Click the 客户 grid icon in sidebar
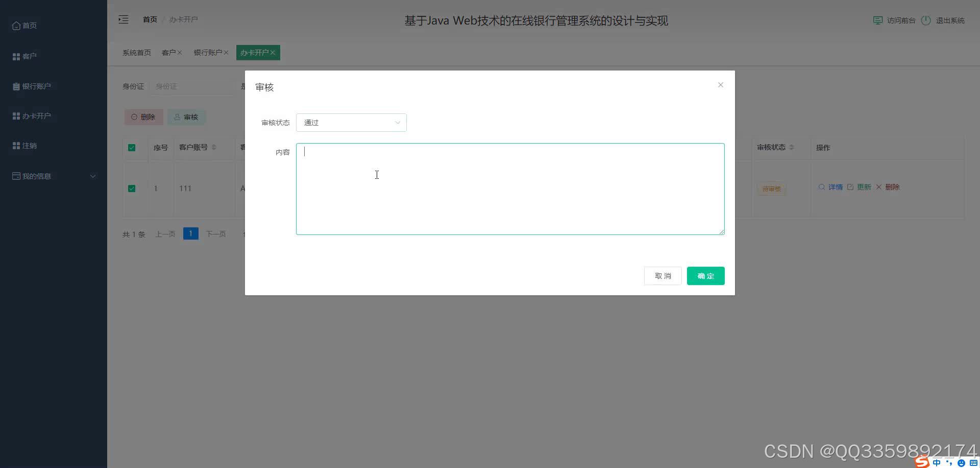This screenshot has height=468, width=980. click(16, 56)
